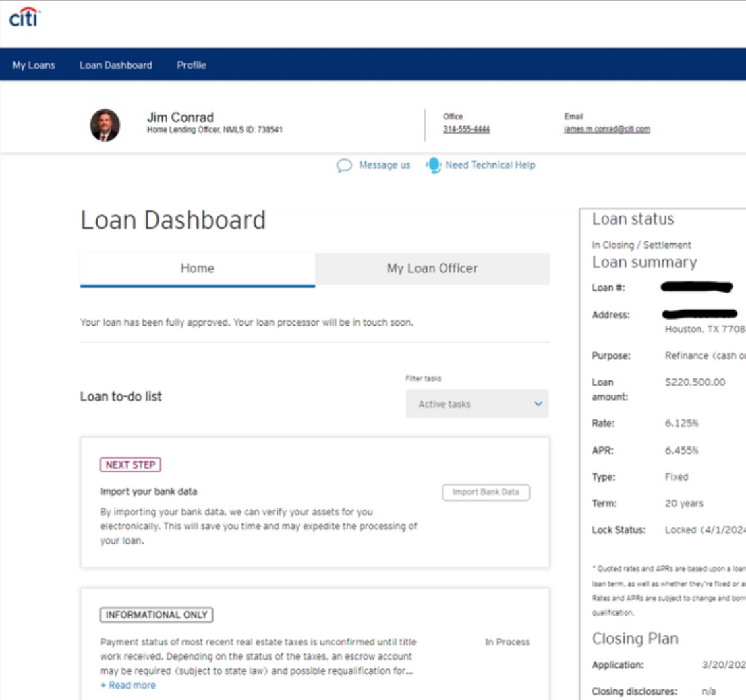The width and height of the screenshot is (746, 700).
Task: Click the Loan status heading
Action: tap(633, 219)
